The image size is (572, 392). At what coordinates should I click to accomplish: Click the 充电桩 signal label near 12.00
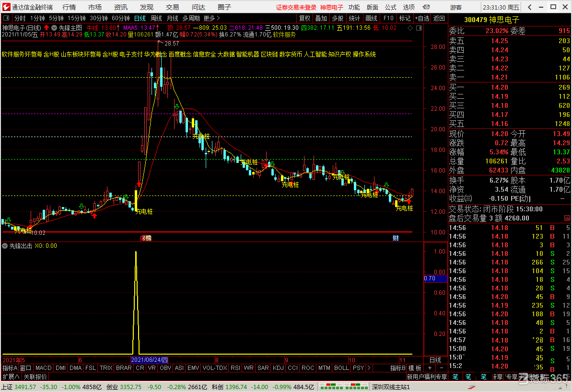(x=144, y=211)
